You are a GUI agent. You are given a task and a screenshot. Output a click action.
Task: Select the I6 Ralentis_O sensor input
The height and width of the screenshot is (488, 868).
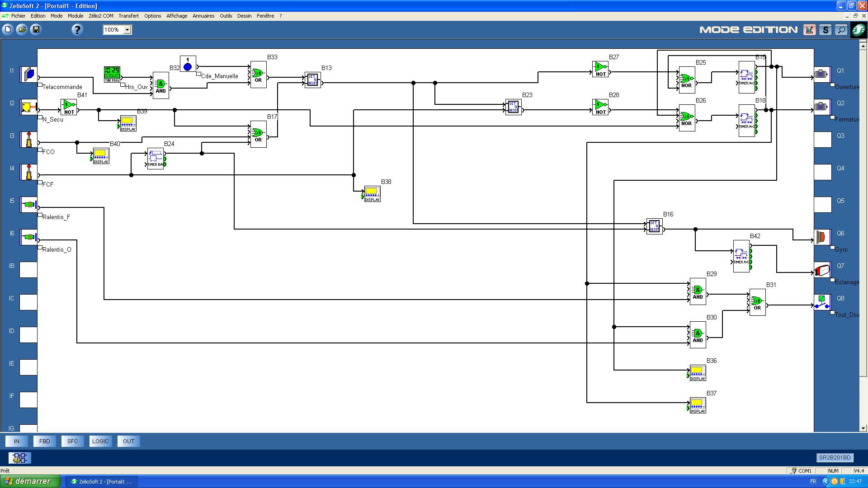pos(28,237)
